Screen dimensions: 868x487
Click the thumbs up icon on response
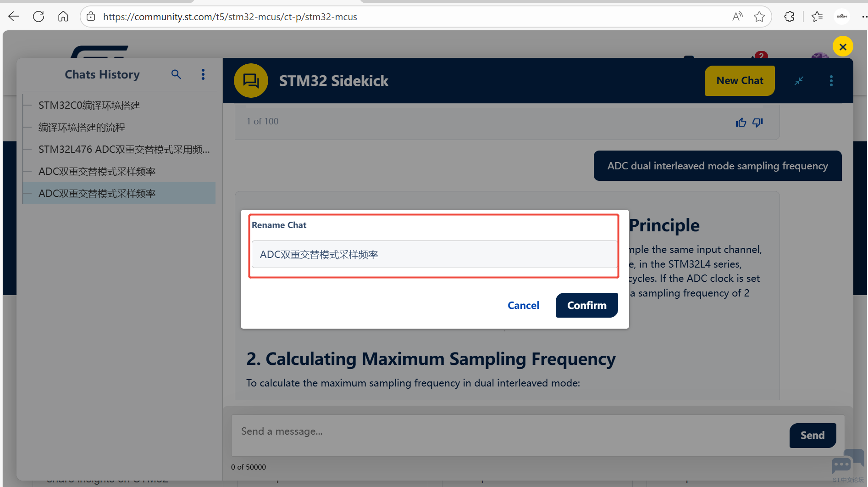click(x=741, y=122)
